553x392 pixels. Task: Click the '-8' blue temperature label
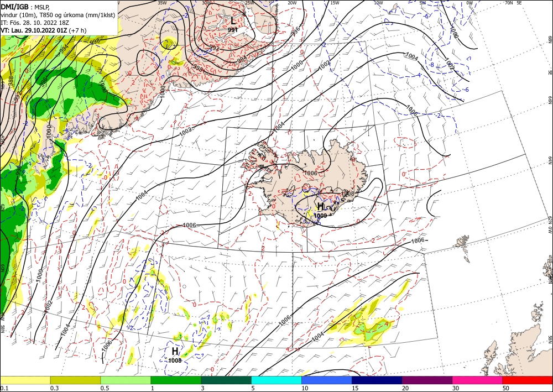pos(431,65)
